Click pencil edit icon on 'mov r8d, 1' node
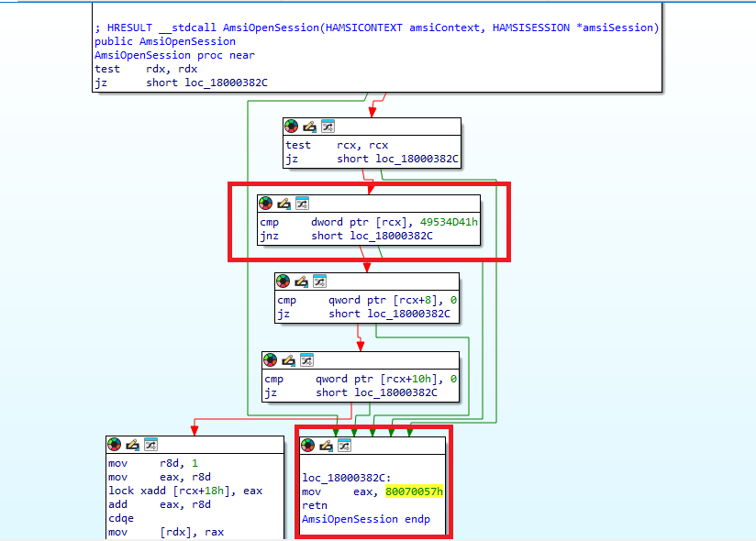This screenshot has height=541, width=756. pos(133,444)
